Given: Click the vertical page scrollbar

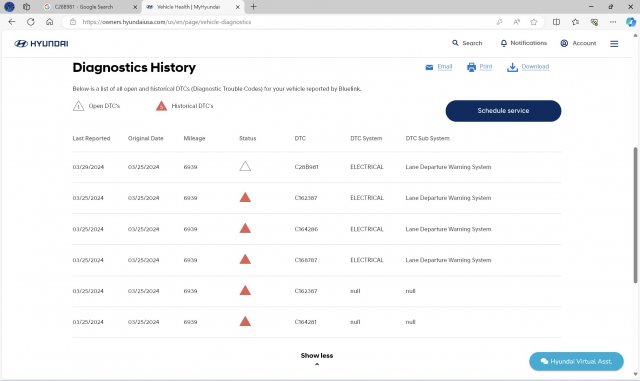Looking at the screenshot, I should click(x=636, y=214).
